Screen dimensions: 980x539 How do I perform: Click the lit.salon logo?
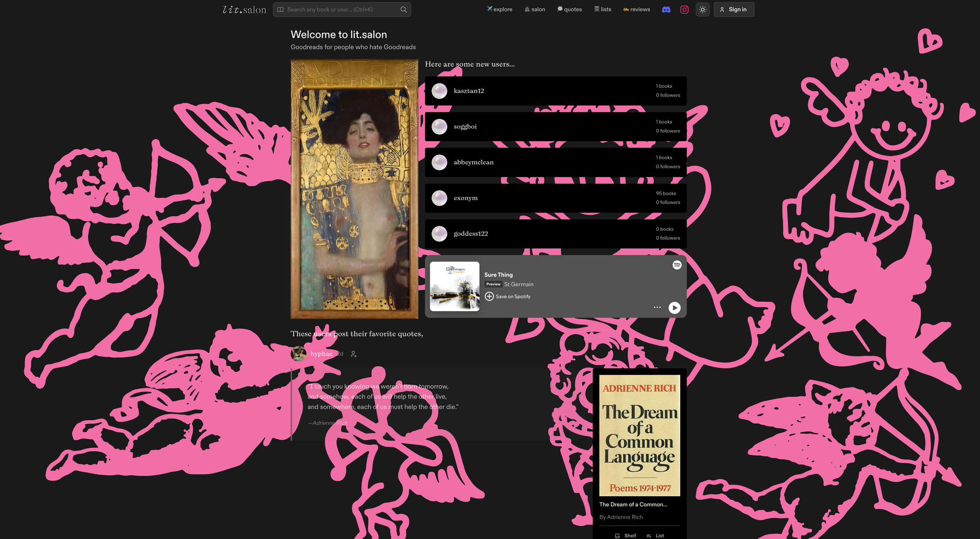coord(244,9)
